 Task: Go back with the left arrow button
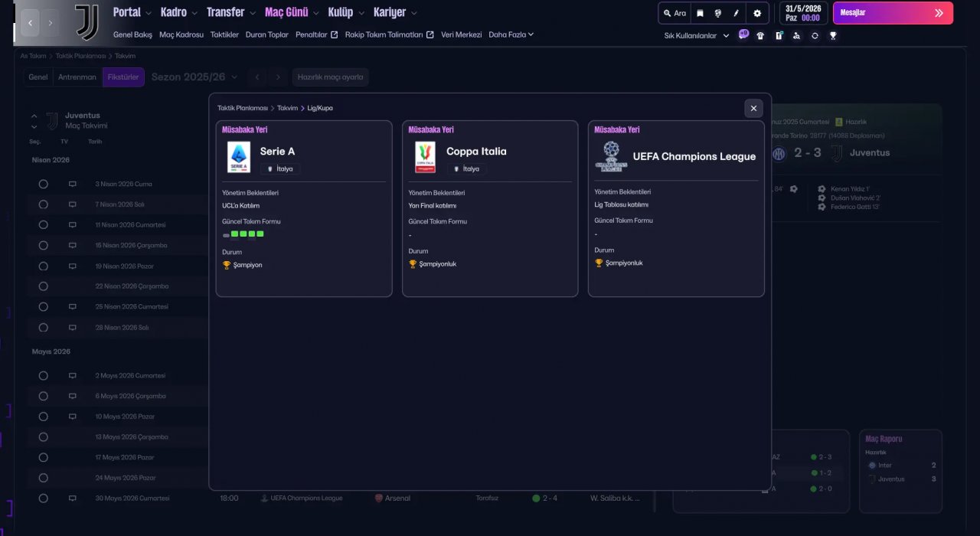point(31,23)
